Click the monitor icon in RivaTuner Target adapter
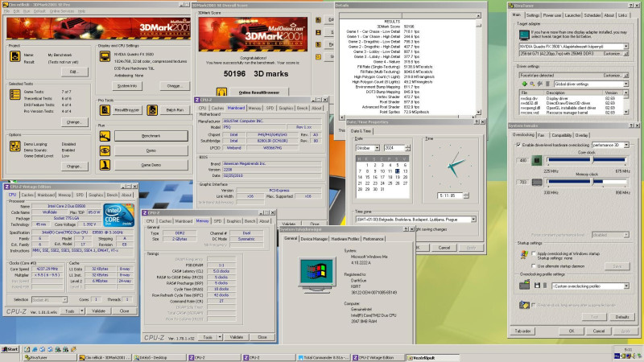Screen dimensions: 644x362 click(x=525, y=35)
